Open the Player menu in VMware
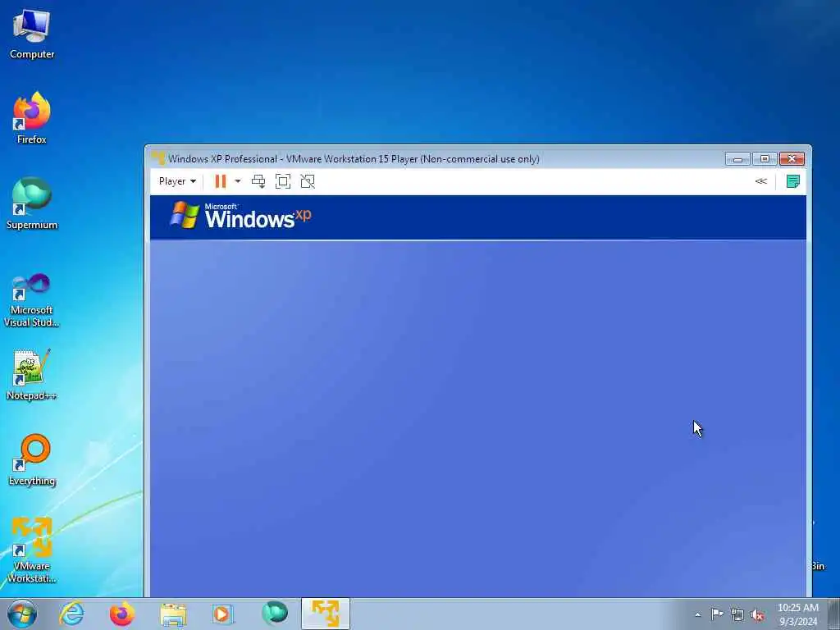The height and width of the screenshot is (630, 840). [x=177, y=181]
